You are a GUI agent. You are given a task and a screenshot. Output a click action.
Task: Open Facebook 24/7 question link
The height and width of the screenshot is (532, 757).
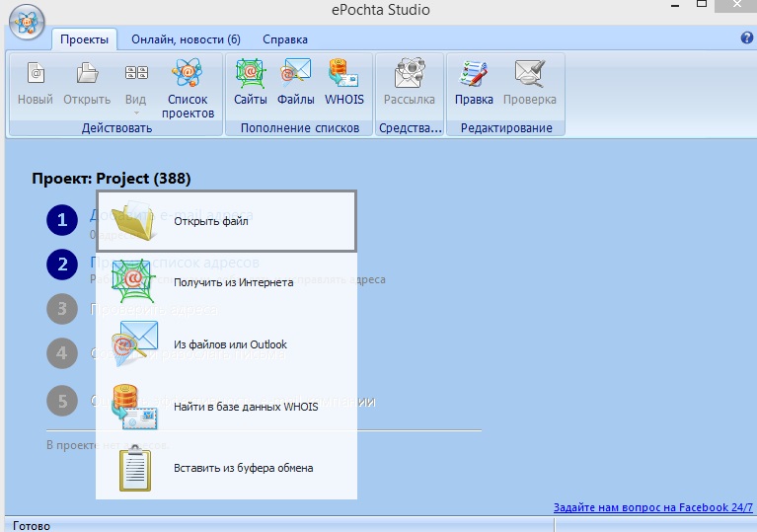point(652,507)
